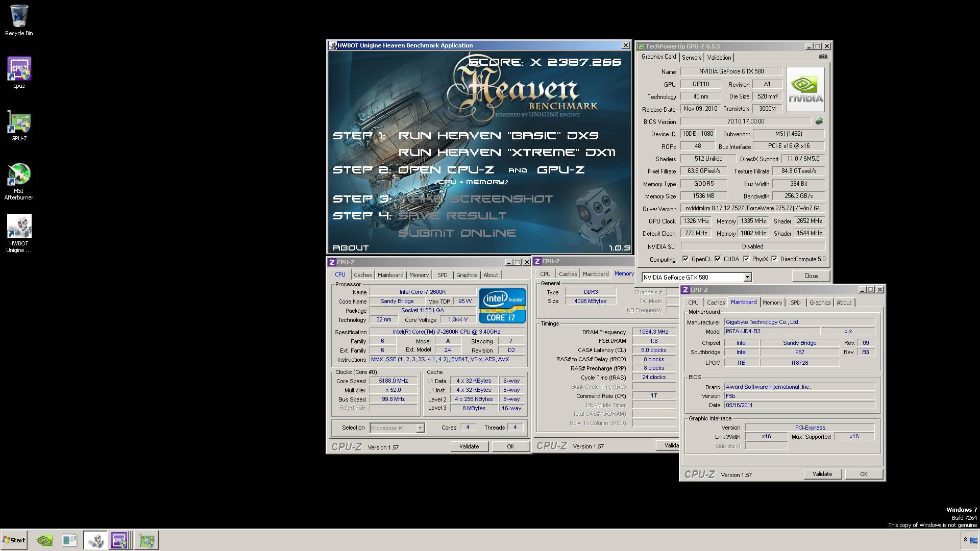Image resolution: width=980 pixels, height=551 pixels.
Task: Click mainboard Model value P67A-UD4-B3
Action: tap(772, 332)
